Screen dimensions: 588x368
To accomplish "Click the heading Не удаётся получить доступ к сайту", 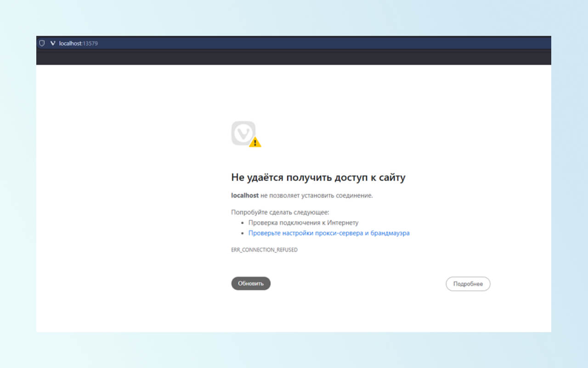I will pyautogui.click(x=318, y=178).
